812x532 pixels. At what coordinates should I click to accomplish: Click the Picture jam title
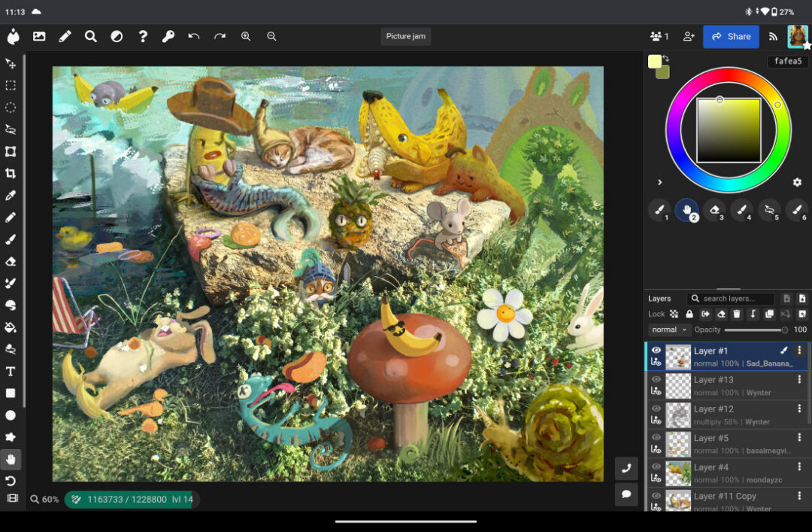(405, 36)
